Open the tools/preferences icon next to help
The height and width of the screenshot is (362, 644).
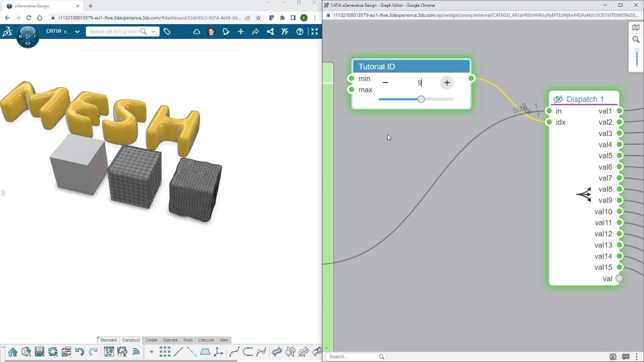click(284, 32)
